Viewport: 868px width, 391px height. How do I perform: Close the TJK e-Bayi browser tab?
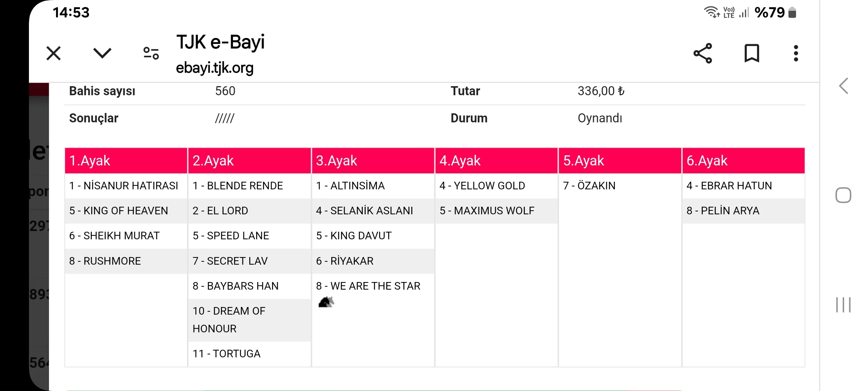[x=54, y=54]
